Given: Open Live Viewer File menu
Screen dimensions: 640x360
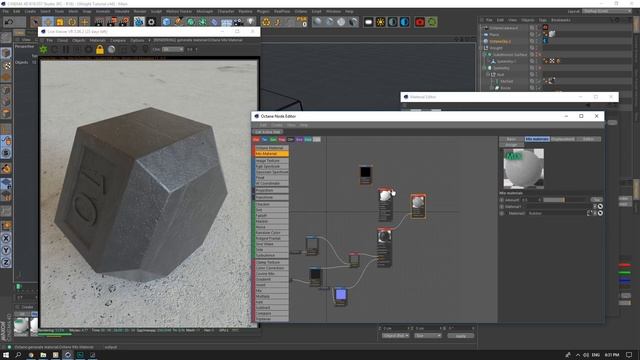Looking at the screenshot, I should point(49,40).
